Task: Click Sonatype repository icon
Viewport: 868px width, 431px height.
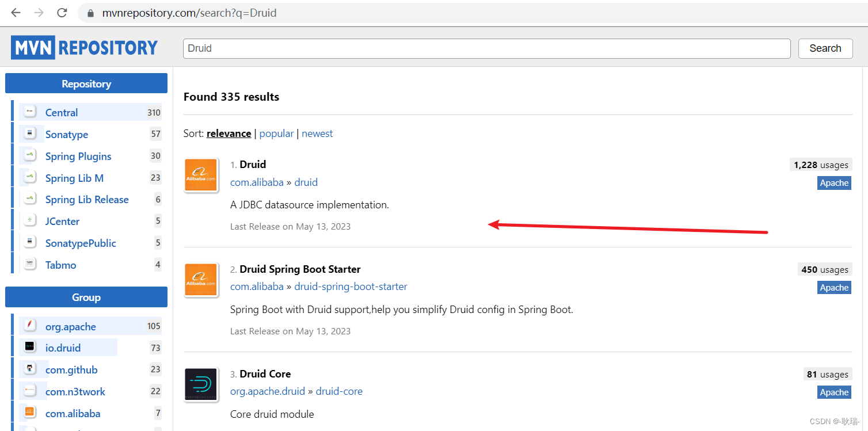Action: point(30,134)
